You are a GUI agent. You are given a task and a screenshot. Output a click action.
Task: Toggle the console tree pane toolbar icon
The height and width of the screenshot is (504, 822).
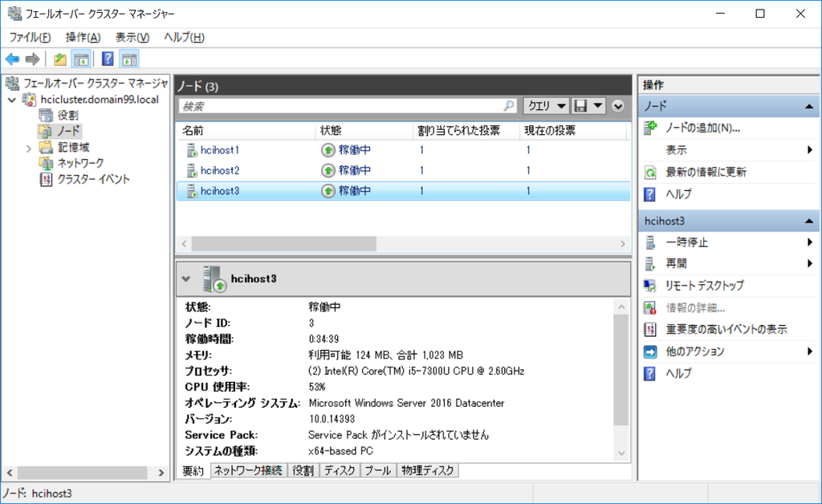81,59
